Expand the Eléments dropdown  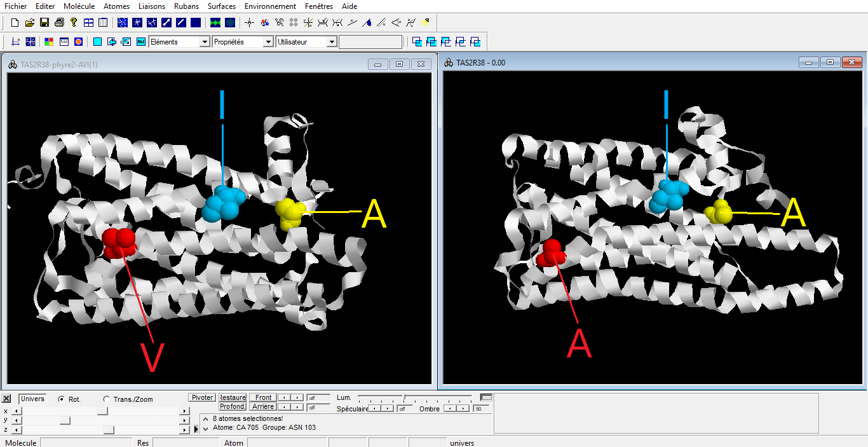coord(204,42)
